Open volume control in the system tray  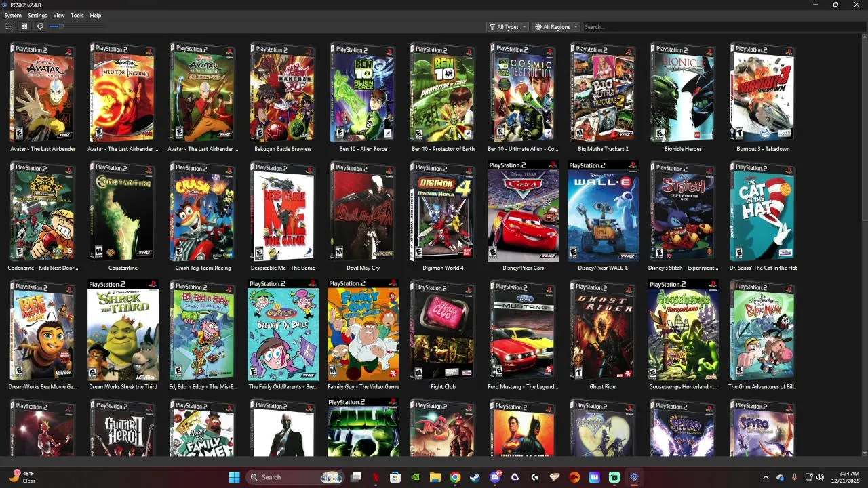coord(820,477)
